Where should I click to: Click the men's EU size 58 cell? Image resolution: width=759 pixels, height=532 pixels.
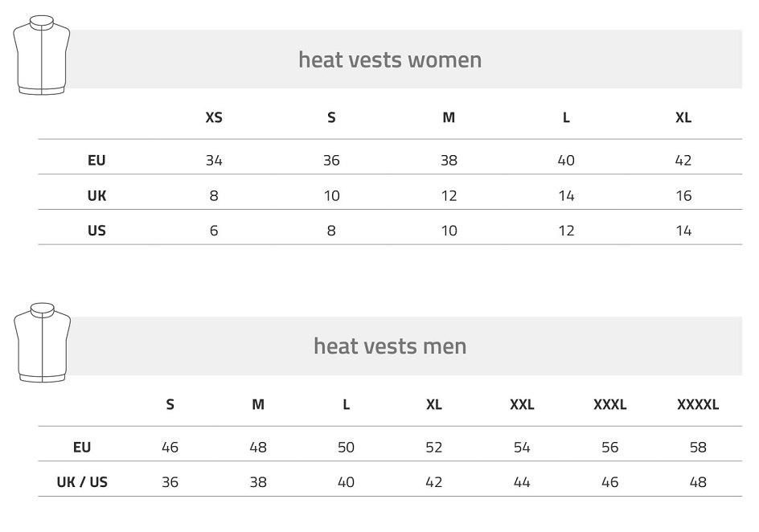pyautogui.click(x=698, y=448)
